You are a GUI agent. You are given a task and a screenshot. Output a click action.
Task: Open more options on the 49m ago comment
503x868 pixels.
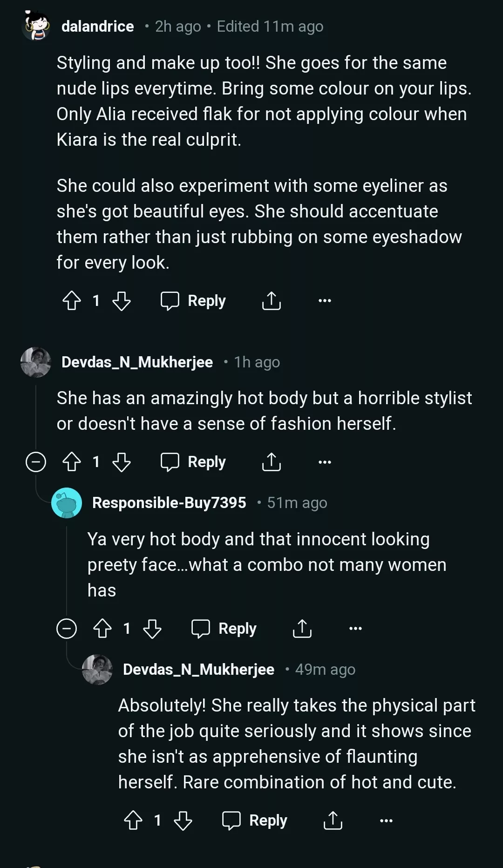[386, 821]
